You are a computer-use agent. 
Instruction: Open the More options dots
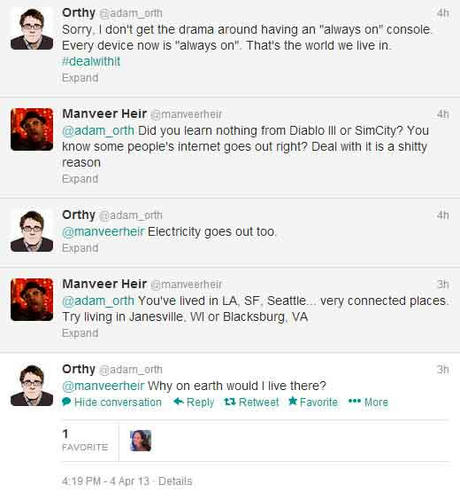(354, 401)
